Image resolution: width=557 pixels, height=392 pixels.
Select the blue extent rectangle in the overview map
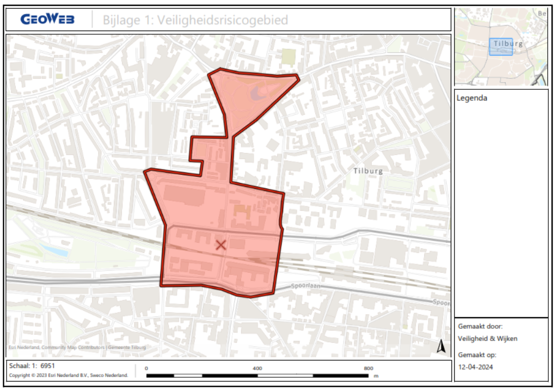(x=501, y=47)
